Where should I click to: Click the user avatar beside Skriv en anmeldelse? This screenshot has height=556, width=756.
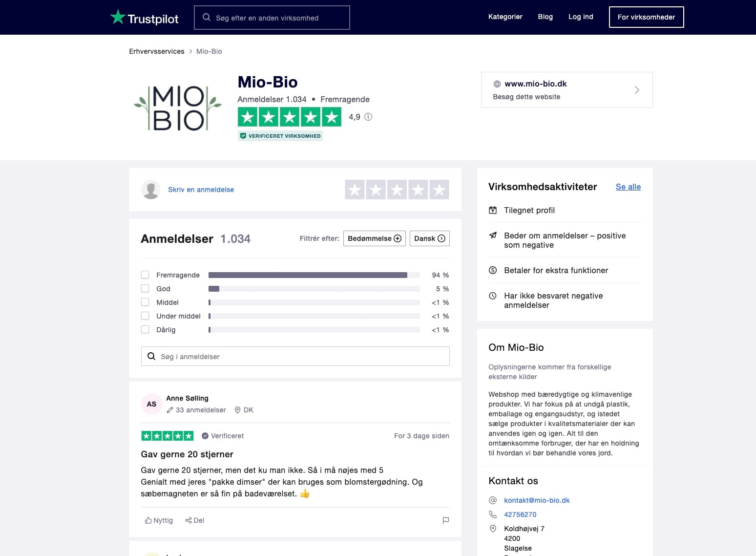(x=151, y=190)
